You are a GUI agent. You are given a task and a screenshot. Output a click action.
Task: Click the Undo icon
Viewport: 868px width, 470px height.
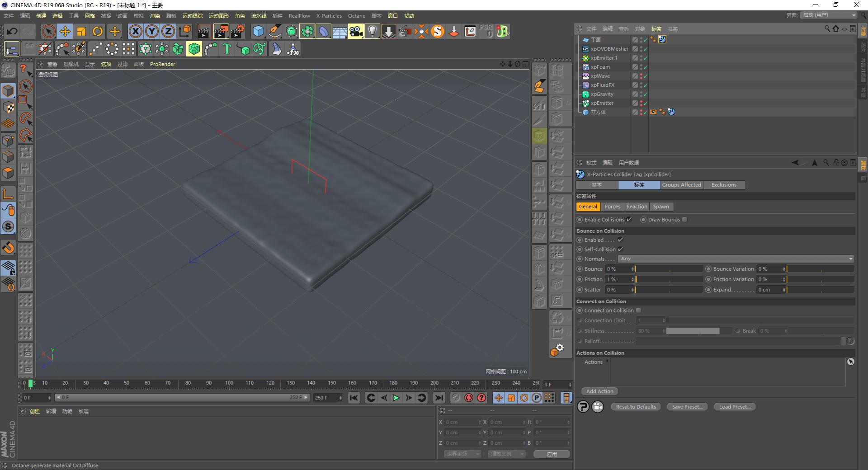pos(12,31)
